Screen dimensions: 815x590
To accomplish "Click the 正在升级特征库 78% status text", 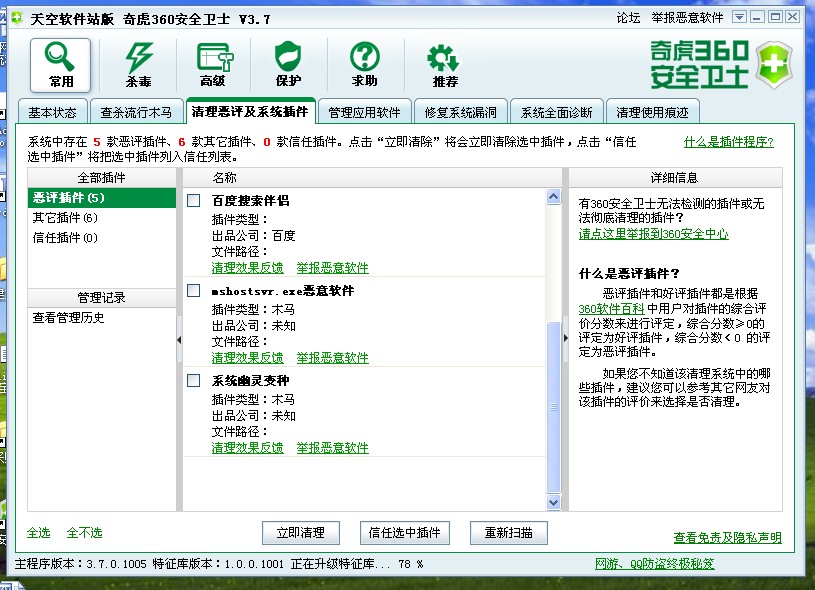I will (357, 564).
